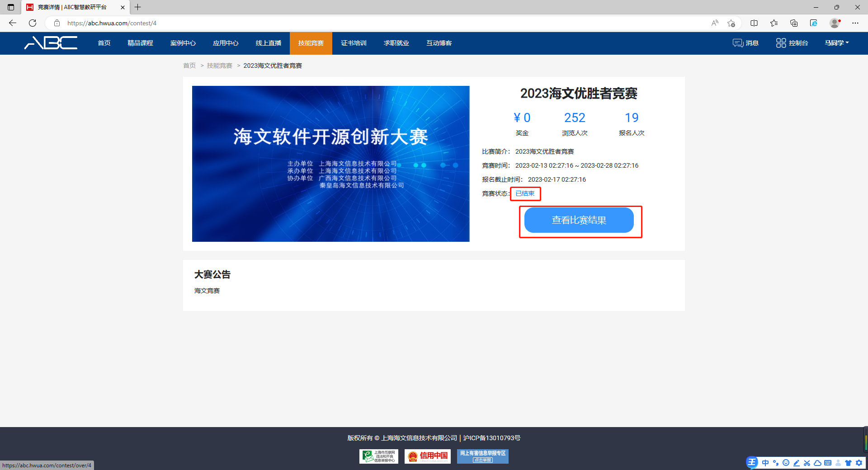Open the 消息 message icon
This screenshot has width=868, height=470.
click(x=738, y=43)
